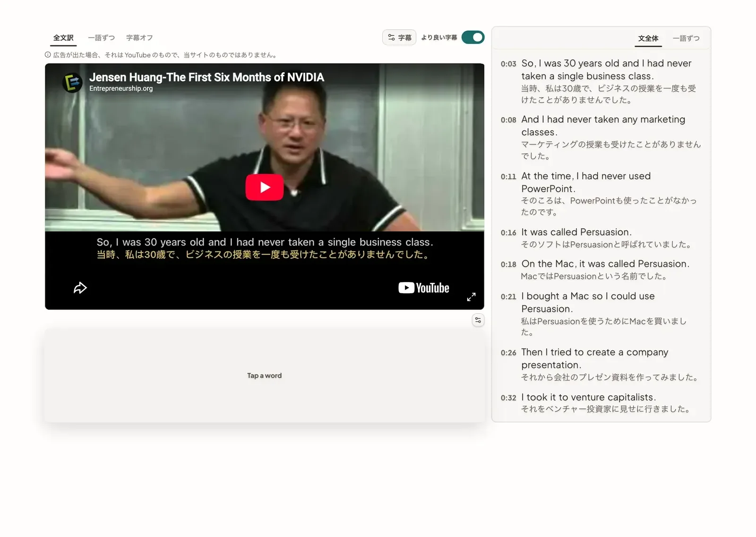
Task: Click transcript line "At the time, I had never used PowerPoint."
Action: point(586,182)
